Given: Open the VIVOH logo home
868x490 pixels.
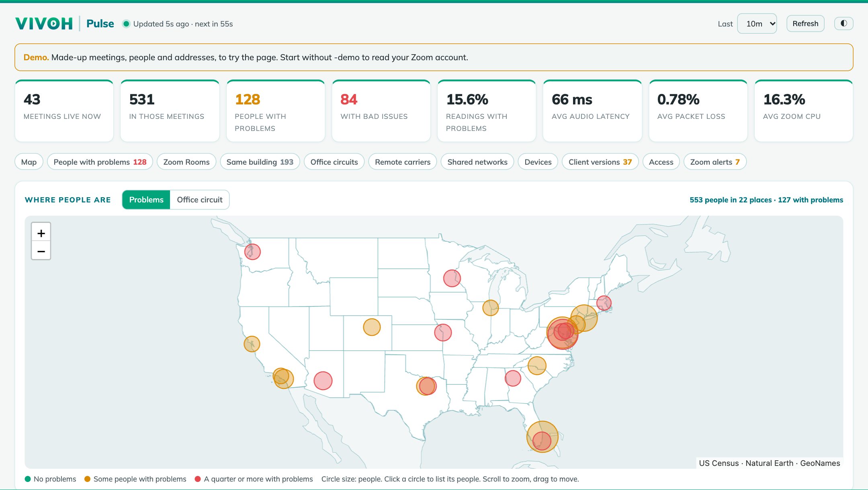Looking at the screenshot, I should 44,24.
